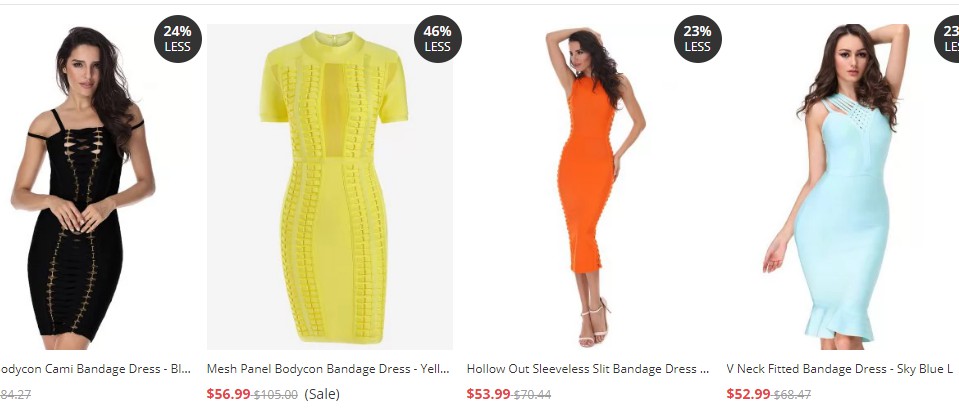Click the crossed-out $105.00 original price
The image size is (959, 408).
(x=276, y=395)
